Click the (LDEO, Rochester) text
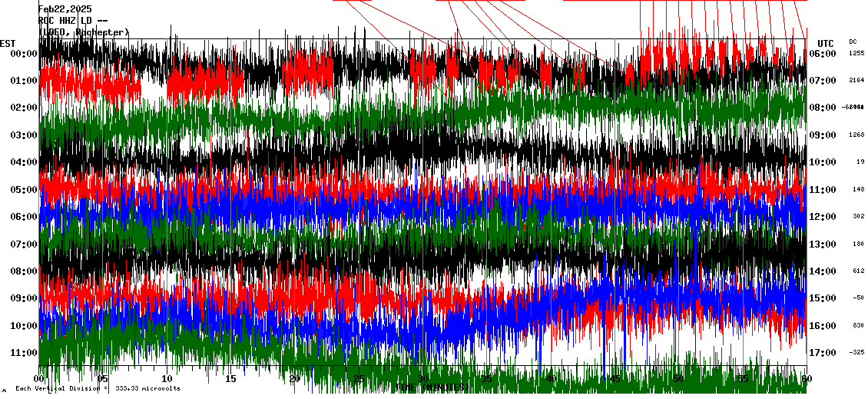 pos(84,32)
